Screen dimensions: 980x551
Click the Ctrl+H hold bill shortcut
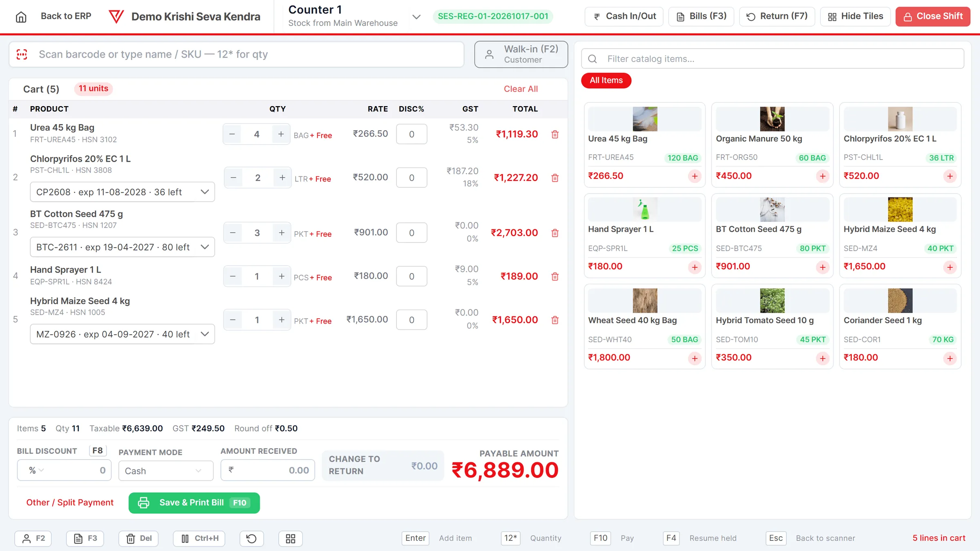[x=199, y=539]
